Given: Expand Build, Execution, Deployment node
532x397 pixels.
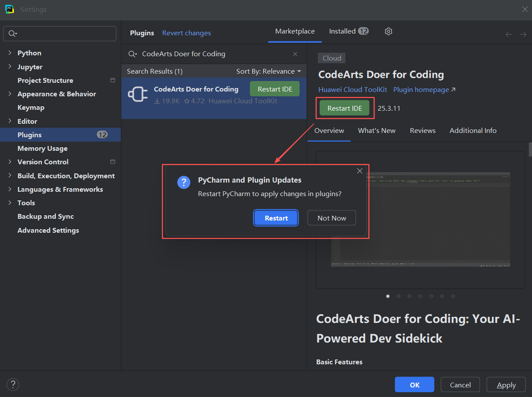Looking at the screenshot, I should click(10, 176).
